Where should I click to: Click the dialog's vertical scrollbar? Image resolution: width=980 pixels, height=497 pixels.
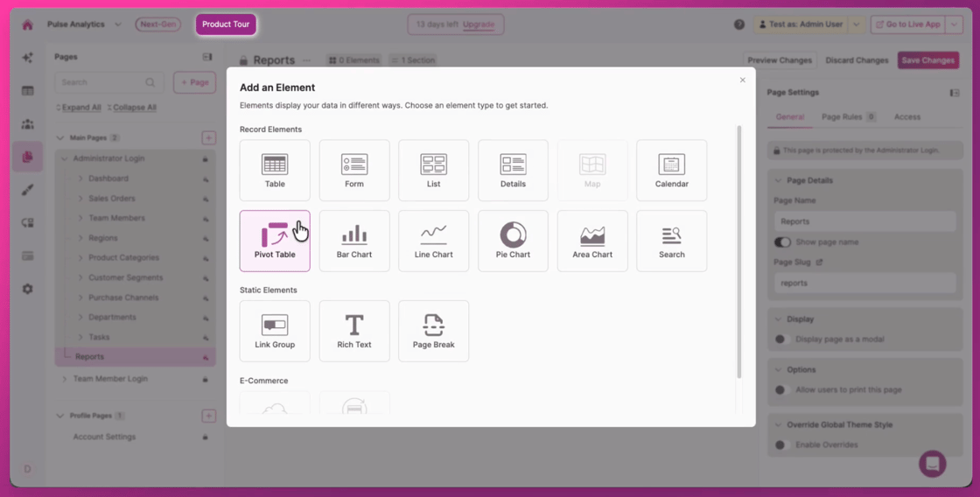click(739, 252)
